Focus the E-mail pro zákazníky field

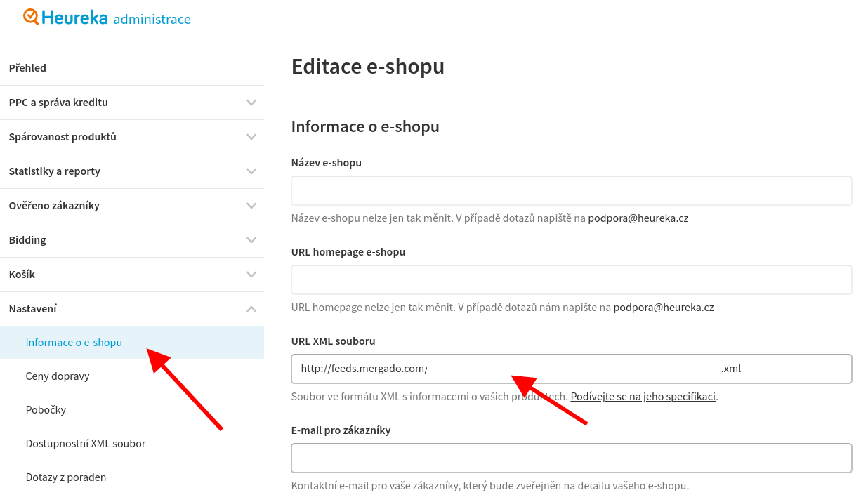click(x=572, y=458)
